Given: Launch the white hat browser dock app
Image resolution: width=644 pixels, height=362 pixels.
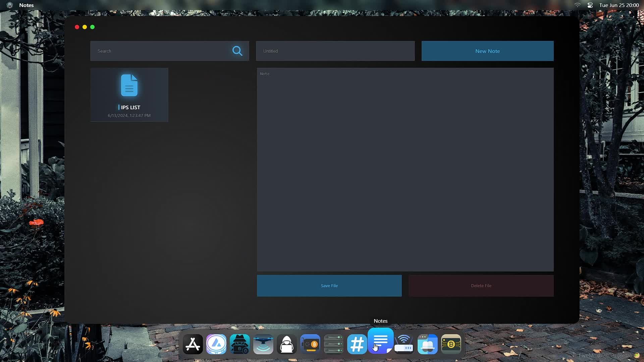Looking at the screenshot, I should click(427, 344).
